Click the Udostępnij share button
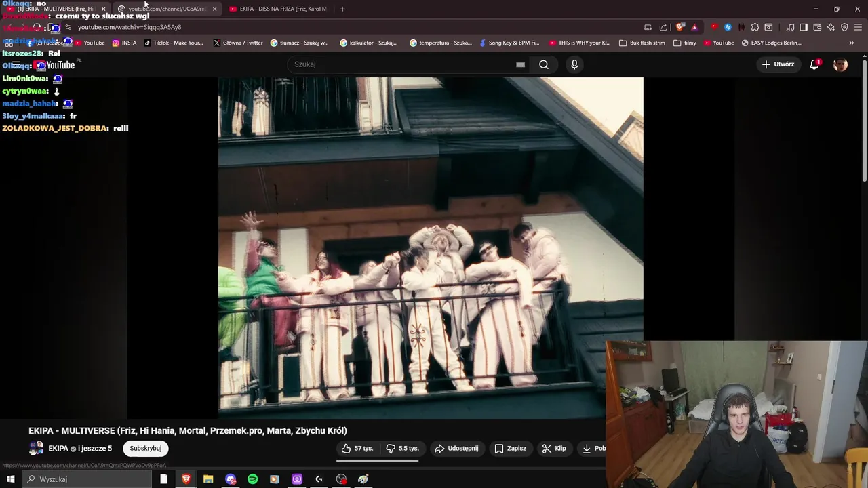868x488 pixels. [x=456, y=449]
